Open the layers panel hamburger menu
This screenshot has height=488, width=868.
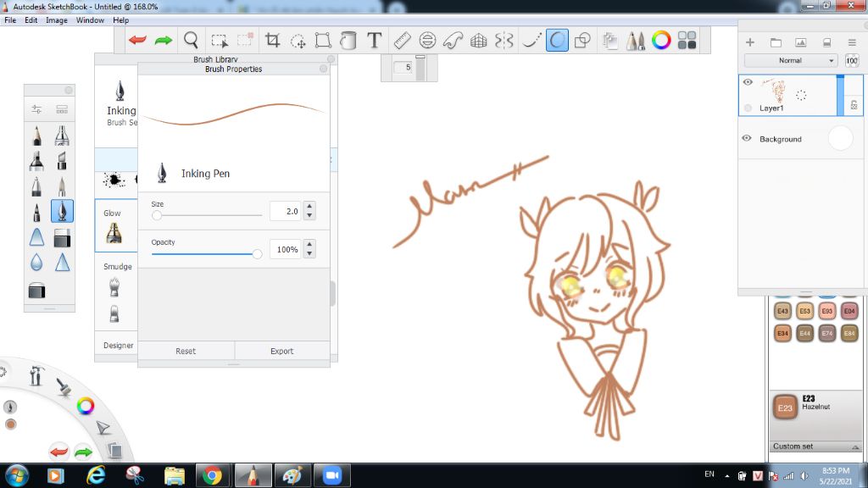tap(852, 42)
